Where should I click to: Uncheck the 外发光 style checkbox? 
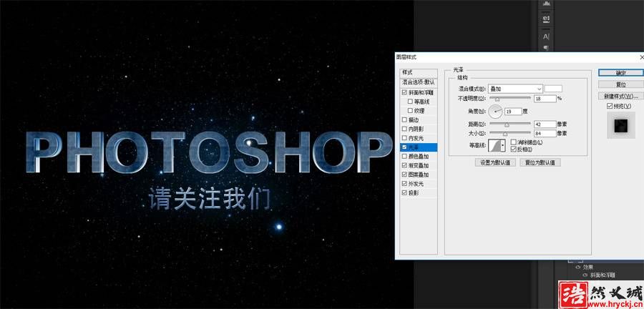[404, 183]
